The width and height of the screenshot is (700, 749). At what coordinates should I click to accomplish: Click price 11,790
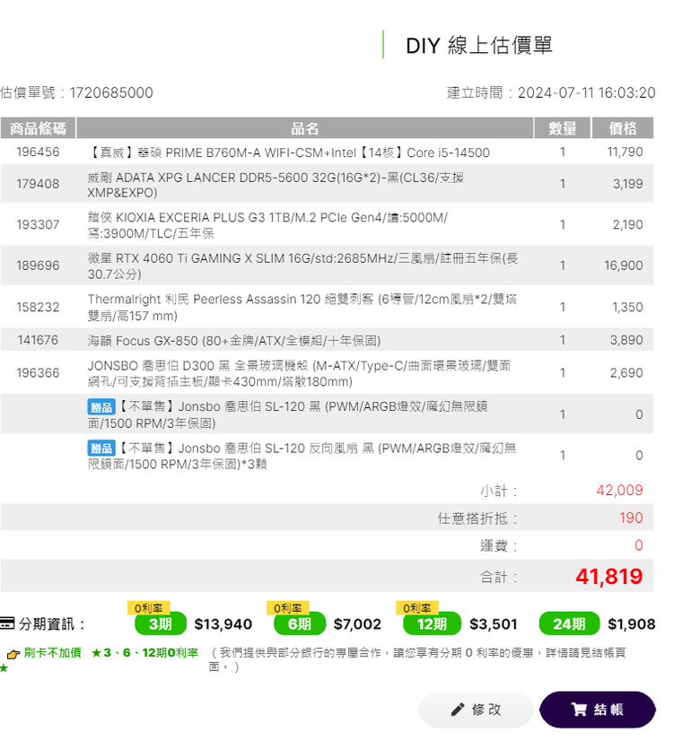(x=625, y=152)
